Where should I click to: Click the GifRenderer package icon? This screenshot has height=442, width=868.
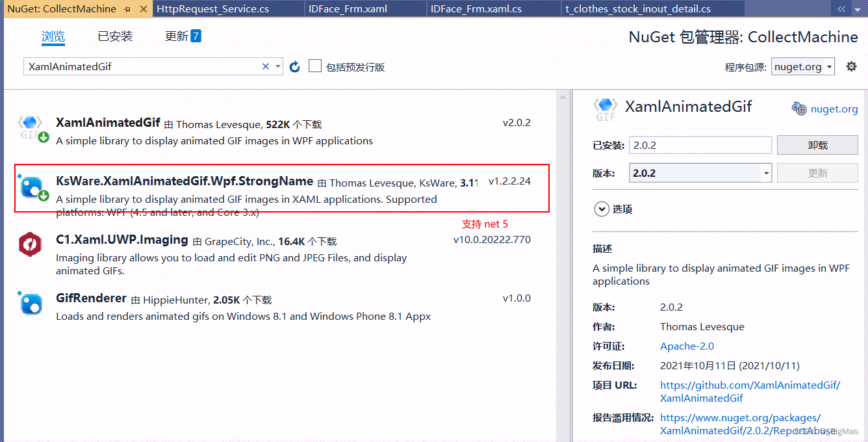pos(31,302)
